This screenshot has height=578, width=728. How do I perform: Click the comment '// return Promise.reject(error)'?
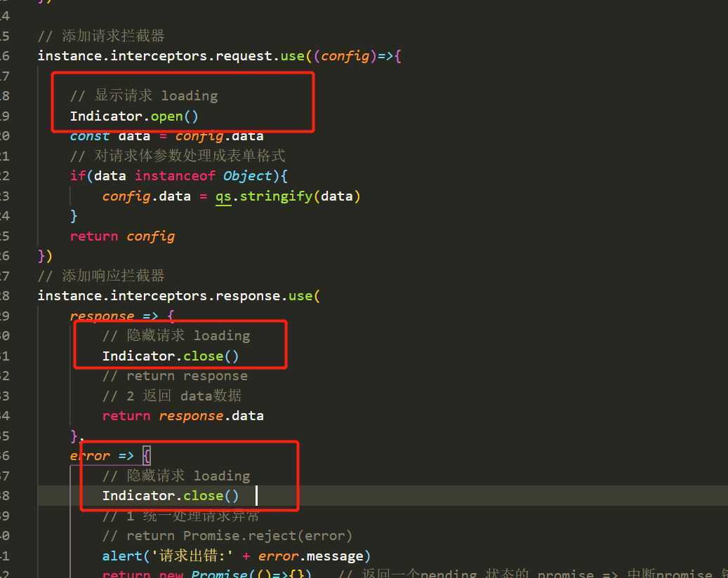[x=227, y=536]
